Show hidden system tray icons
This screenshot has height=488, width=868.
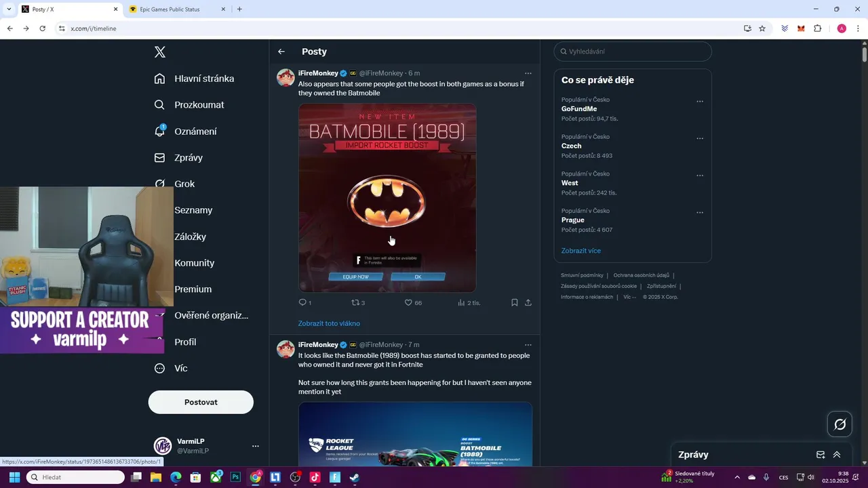(737, 477)
